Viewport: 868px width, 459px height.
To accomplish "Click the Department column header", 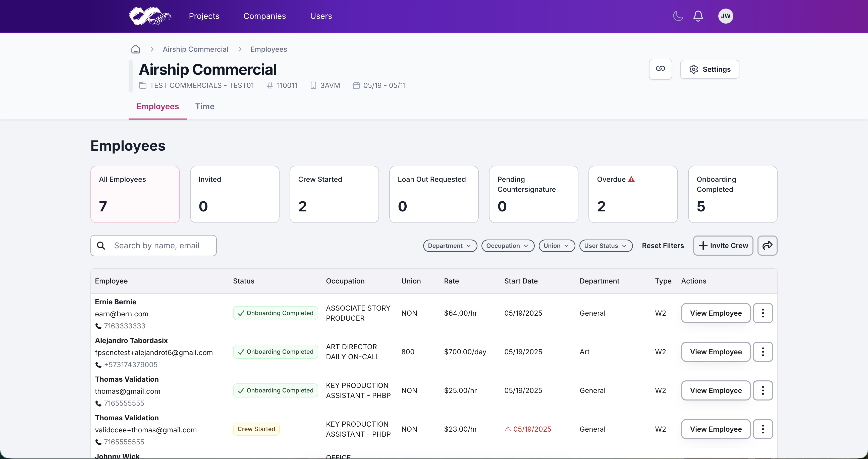I will click(x=600, y=281).
